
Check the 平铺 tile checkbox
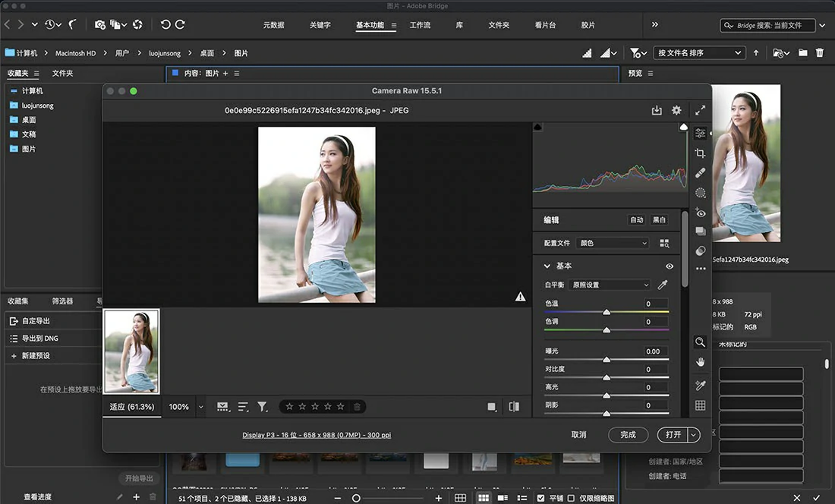541,498
